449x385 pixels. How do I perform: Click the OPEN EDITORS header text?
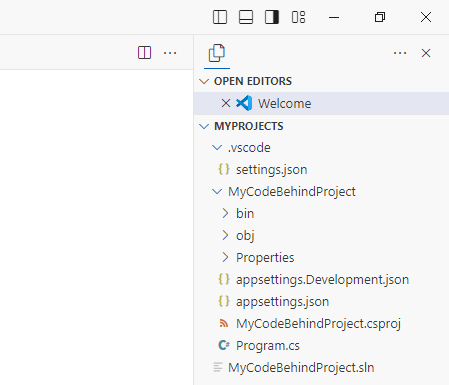coord(253,81)
